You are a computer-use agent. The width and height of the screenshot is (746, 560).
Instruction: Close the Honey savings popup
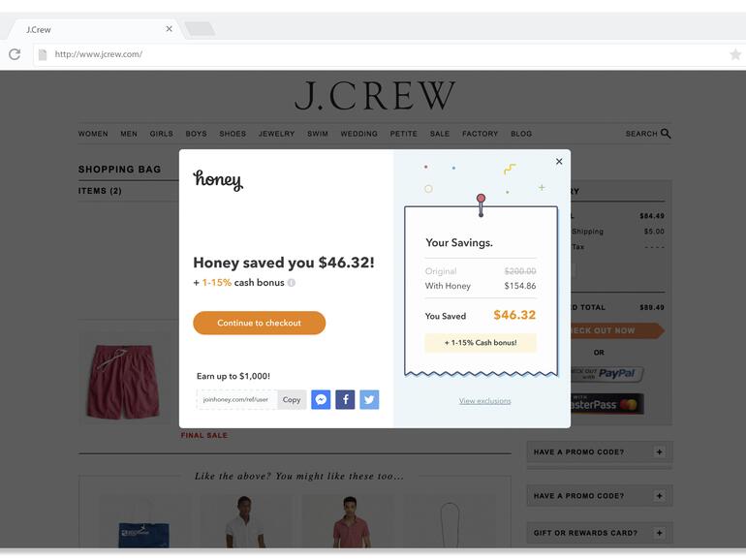(559, 161)
